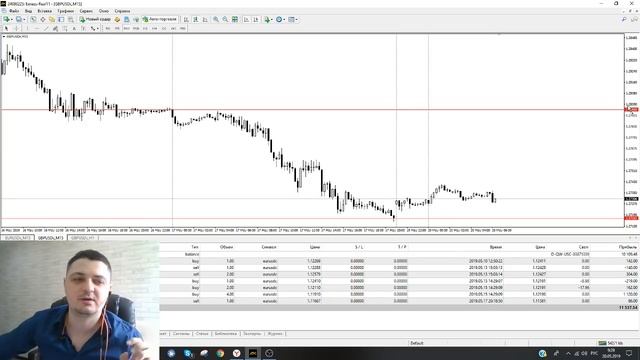Switch to M30 timeframe button
The image size is (640, 360).
click(x=136, y=29)
